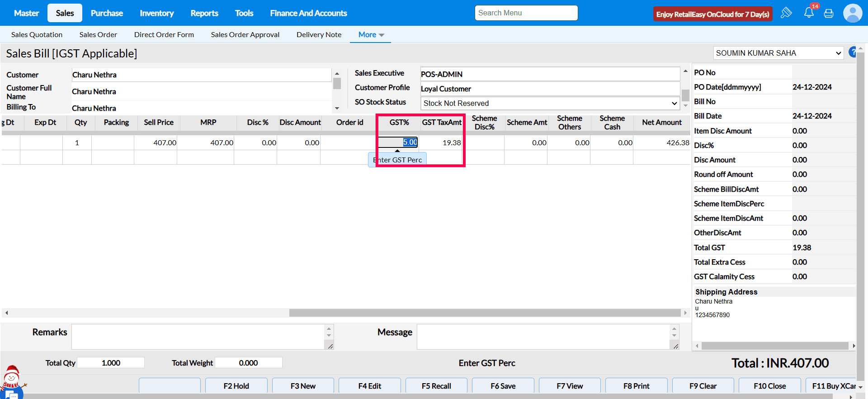Save the bill with F6 Save
The width and height of the screenshot is (868, 399).
pyautogui.click(x=503, y=386)
